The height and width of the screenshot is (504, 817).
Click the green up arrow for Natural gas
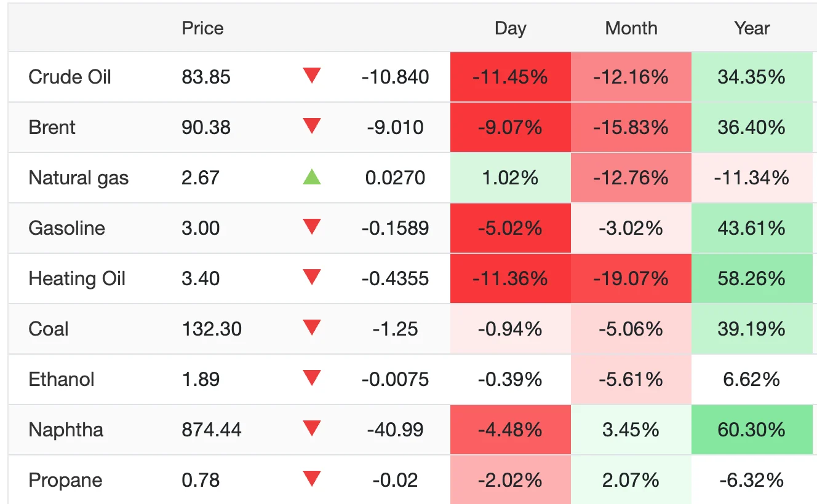pyautogui.click(x=312, y=178)
